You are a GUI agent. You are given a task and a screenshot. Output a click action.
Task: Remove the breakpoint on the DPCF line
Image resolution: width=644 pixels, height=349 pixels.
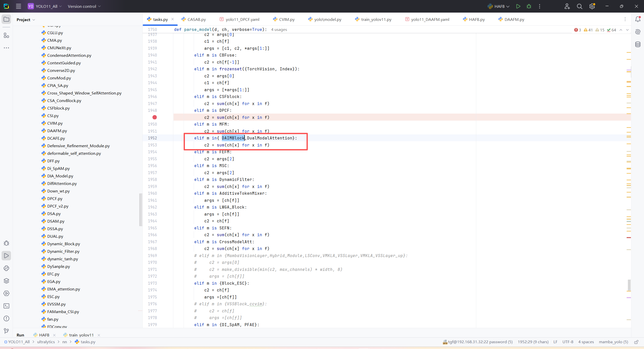154,117
